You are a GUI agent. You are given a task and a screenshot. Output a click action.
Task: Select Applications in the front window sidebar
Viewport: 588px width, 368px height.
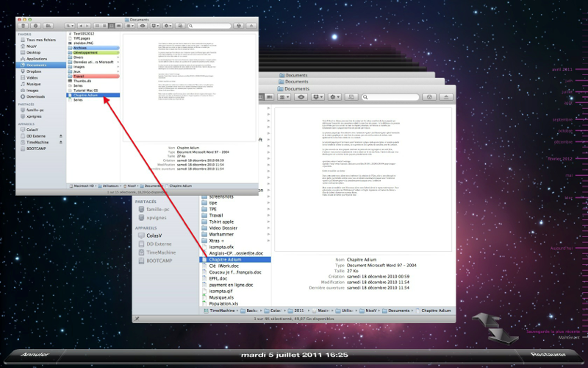tap(37, 58)
